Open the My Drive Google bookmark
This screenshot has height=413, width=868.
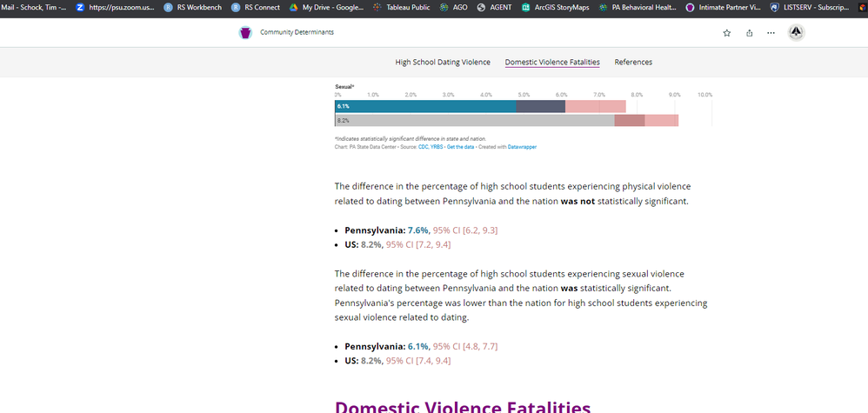[x=326, y=7]
